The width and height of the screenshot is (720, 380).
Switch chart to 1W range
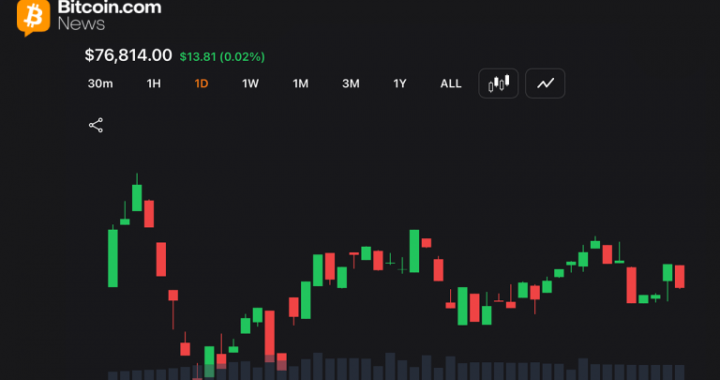coord(250,84)
